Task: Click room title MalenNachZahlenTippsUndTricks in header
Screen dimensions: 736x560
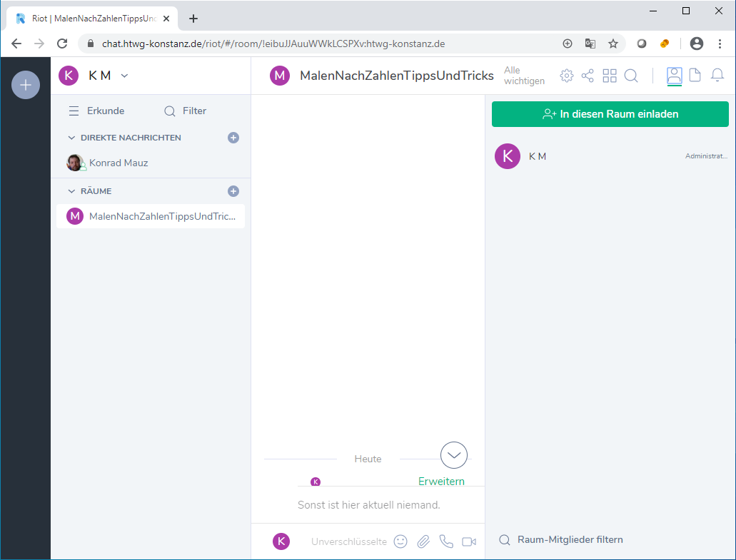Action: [397, 76]
